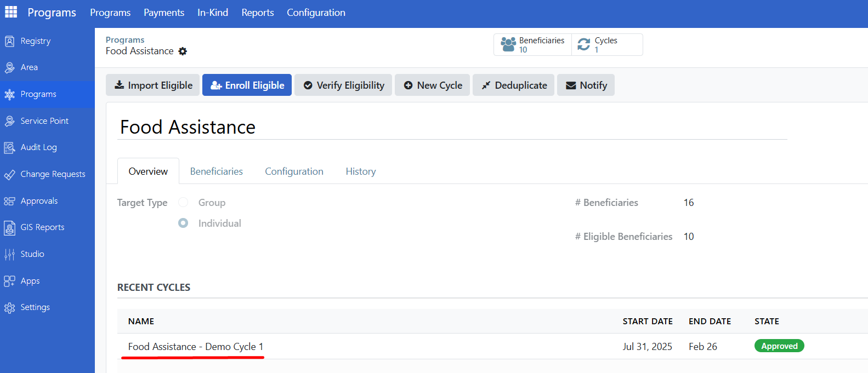Switch to the History tab

pos(360,171)
